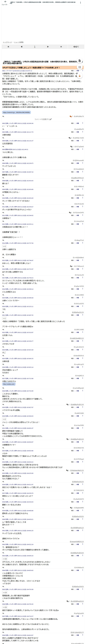Open the kebab menu on post 0001
The width and height of the screenshot is (86, 644).
pos(82,71)
